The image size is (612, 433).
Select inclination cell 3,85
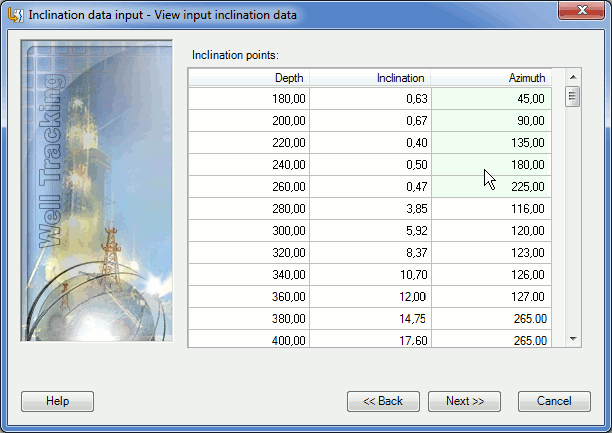point(370,209)
